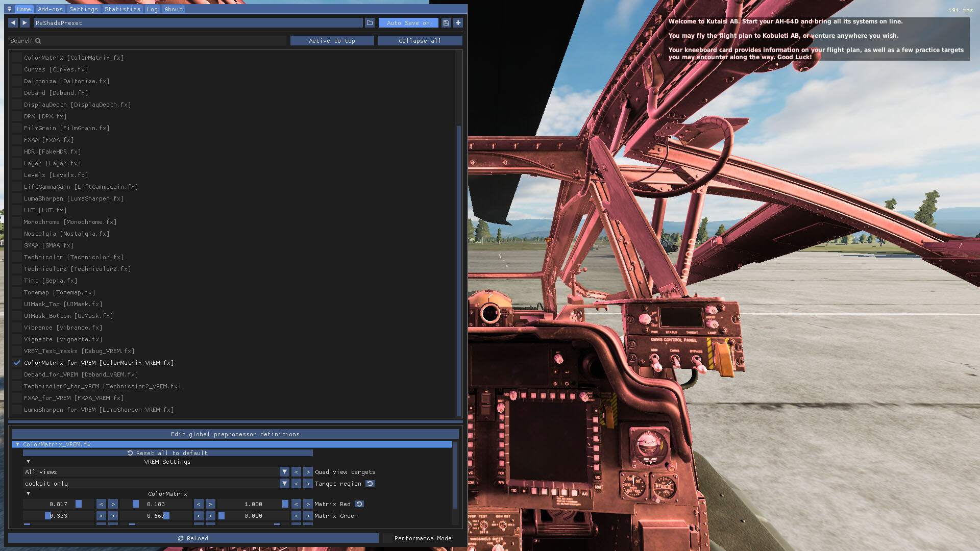This screenshot has height=551, width=980.
Task: Adjust the Matrix Green 0.667 slider
Action: [156, 516]
